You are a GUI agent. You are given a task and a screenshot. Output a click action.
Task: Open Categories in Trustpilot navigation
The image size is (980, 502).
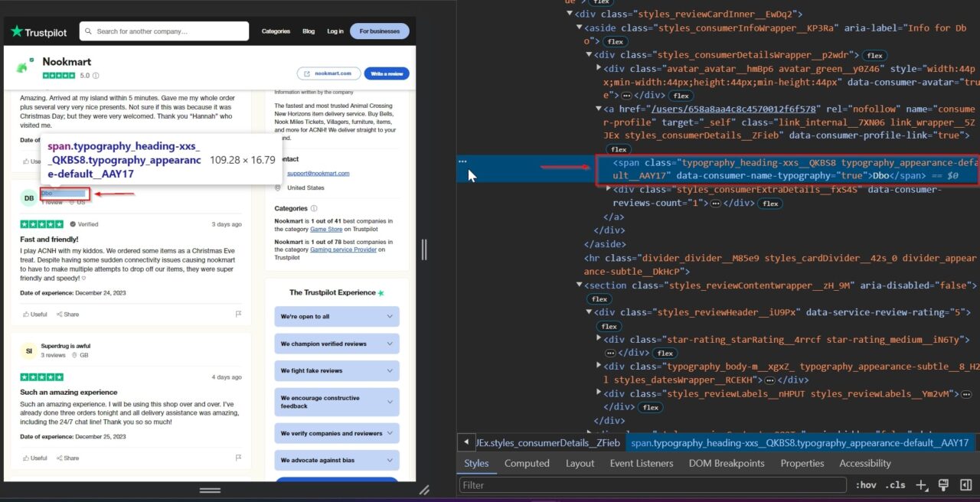(x=276, y=31)
